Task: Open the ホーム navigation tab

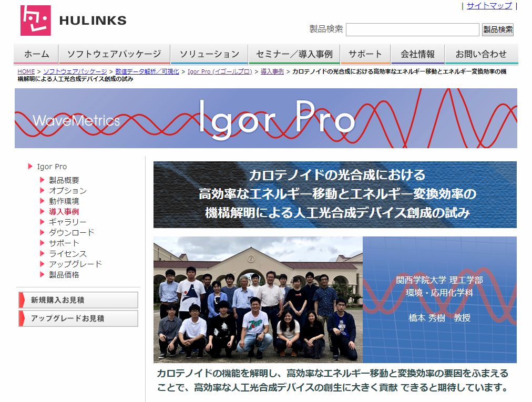Action: pos(36,54)
